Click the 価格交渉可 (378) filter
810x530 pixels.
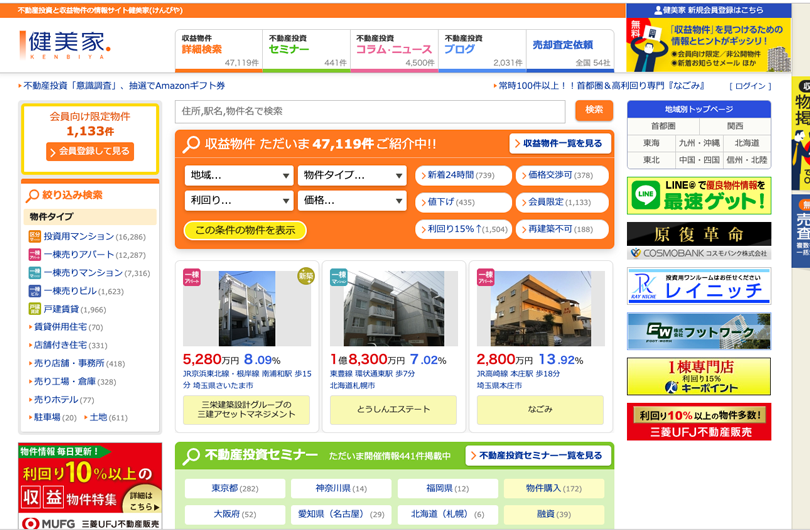(x=562, y=176)
